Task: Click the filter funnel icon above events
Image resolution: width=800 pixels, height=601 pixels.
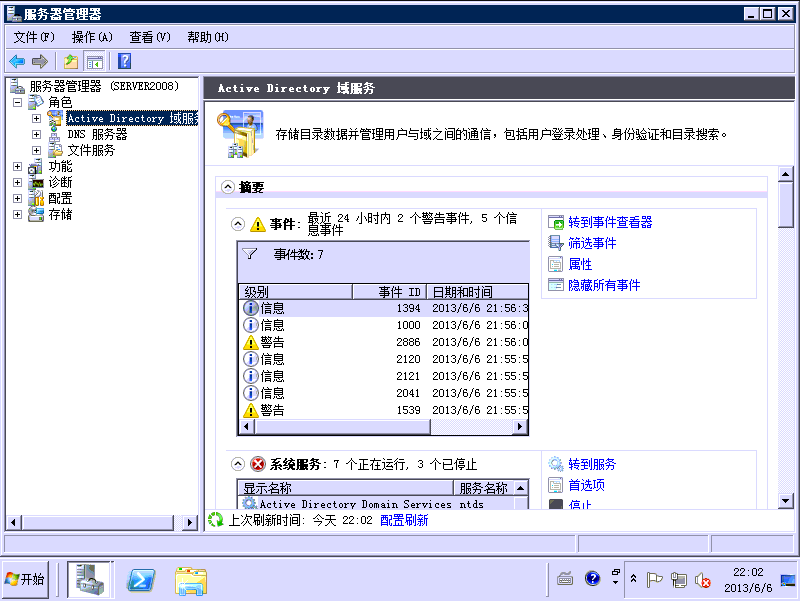Action: click(x=251, y=254)
